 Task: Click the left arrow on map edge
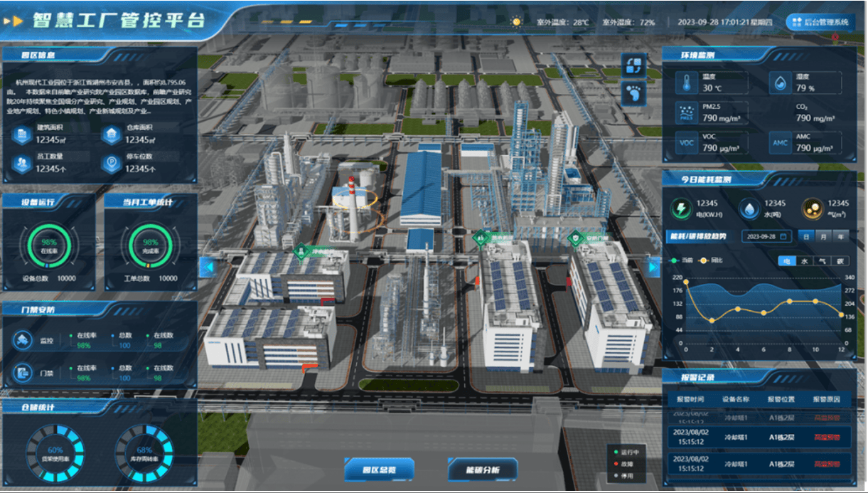[x=206, y=267]
